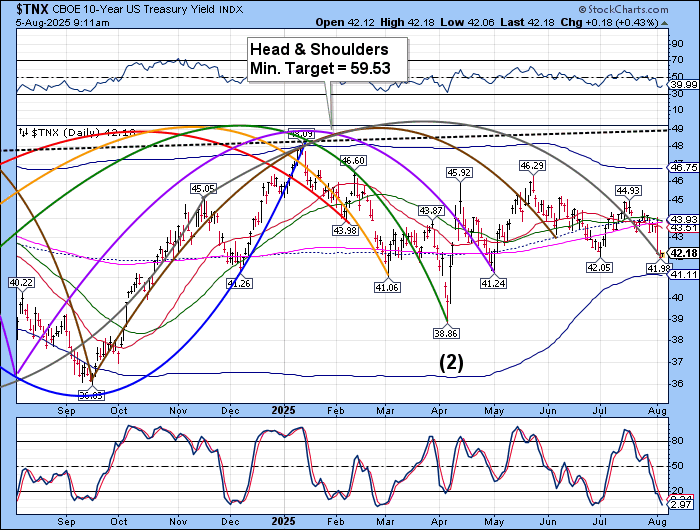700x530 pixels.
Task: Click the 42.18 last price tag on right axis
Action: tap(683, 253)
